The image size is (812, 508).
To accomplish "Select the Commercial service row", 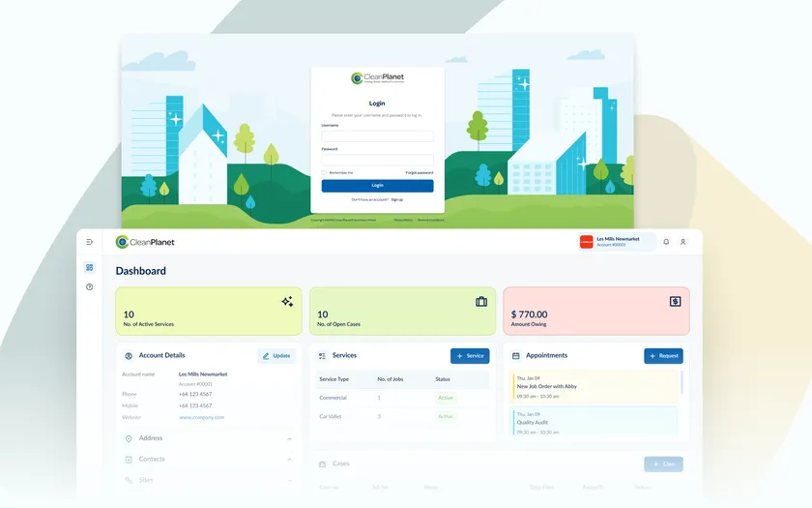I will pyautogui.click(x=402, y=398).
